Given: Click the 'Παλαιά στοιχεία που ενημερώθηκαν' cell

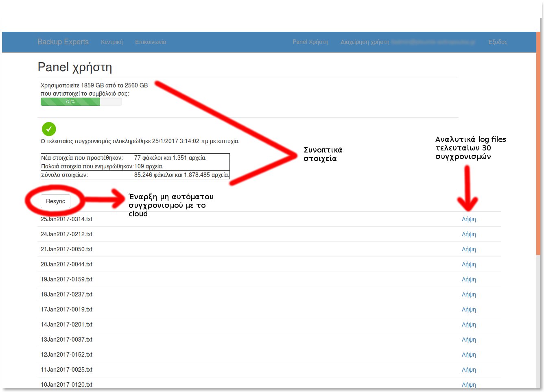Looking at the screenshot, I should click(87, 166).
